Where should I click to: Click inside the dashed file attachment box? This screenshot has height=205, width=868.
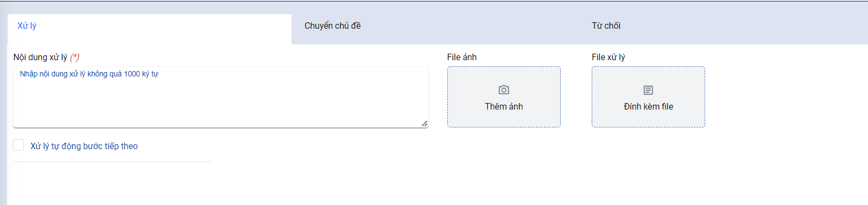click(x=648, y=97)
